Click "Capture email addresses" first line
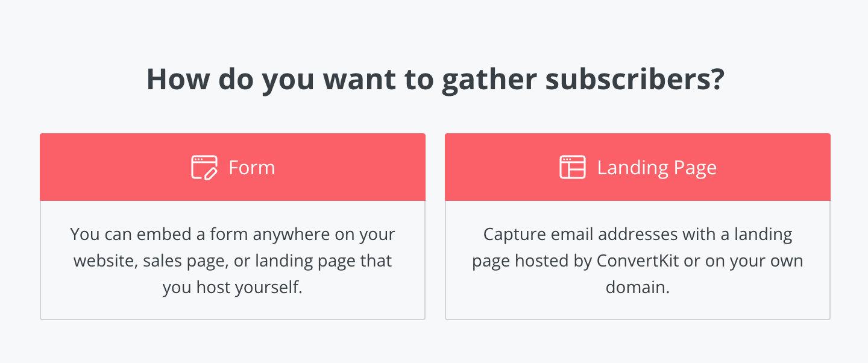 tap(638, 234)
